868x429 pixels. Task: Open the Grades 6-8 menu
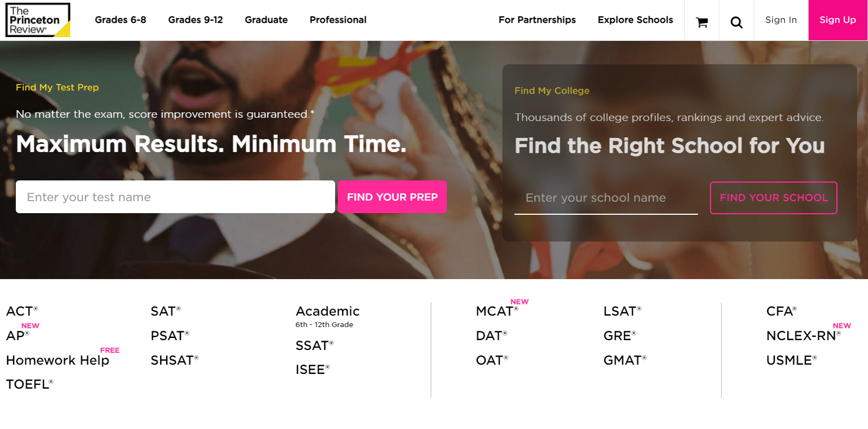pos(120,20)
